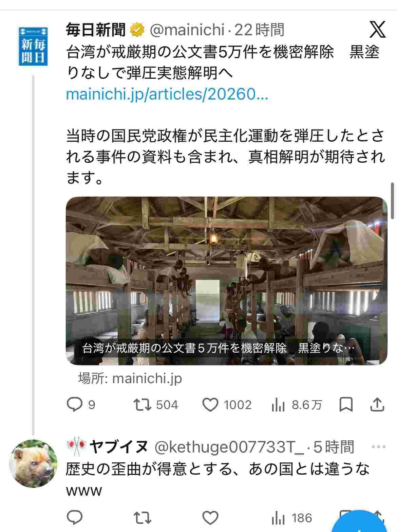The width and height of the screenshot is (397, 532).
Task: Open the @mainichi handle
Action: pyautogui.click(x=187, y=30)
